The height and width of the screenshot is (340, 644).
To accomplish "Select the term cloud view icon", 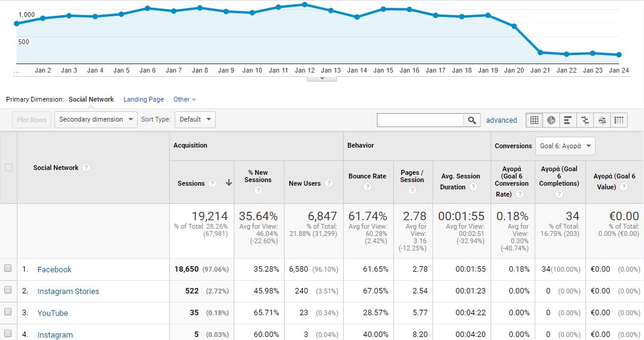I will tap(602, 120).
